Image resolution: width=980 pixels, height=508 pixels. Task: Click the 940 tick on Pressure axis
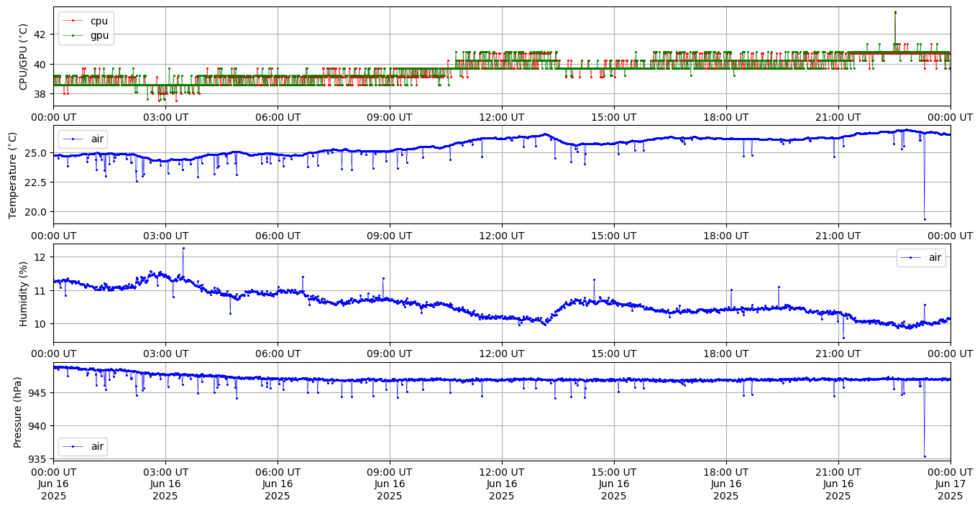tap(37, 426)
